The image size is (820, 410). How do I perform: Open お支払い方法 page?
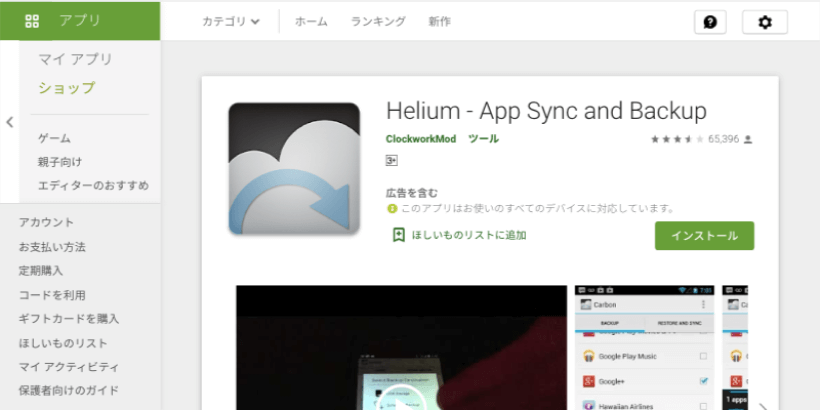[x=52, y=247]
